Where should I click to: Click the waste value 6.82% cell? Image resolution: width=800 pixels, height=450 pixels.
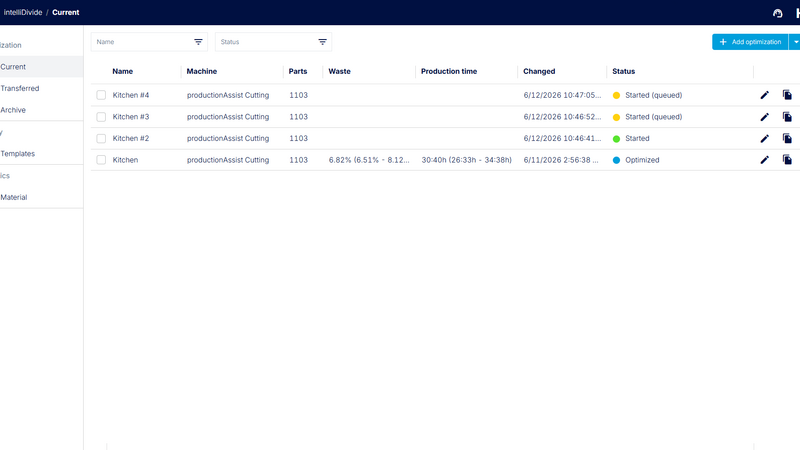[x=369, y=160]
